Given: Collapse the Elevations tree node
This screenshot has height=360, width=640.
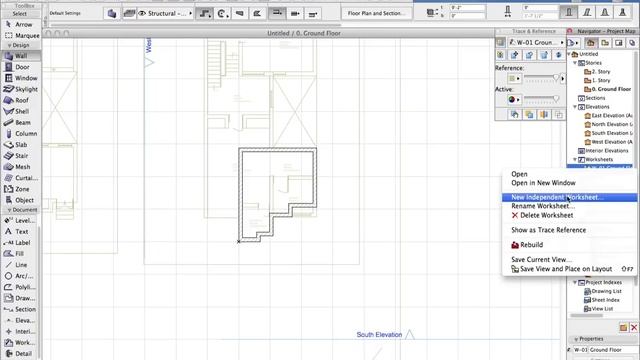Looking at the screenshot, I should (575, 107).
